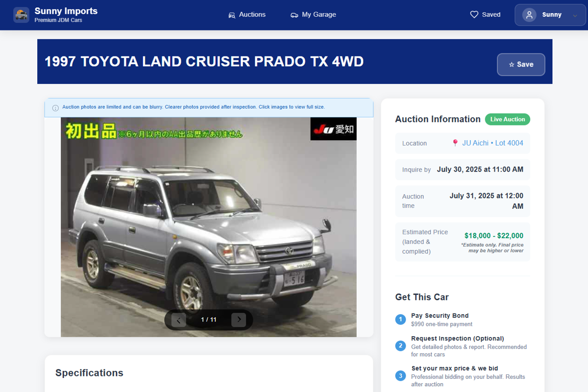Click the Sunny user avatar icon
This screenshot has height=392, width=588.
(x=529, y=15)
